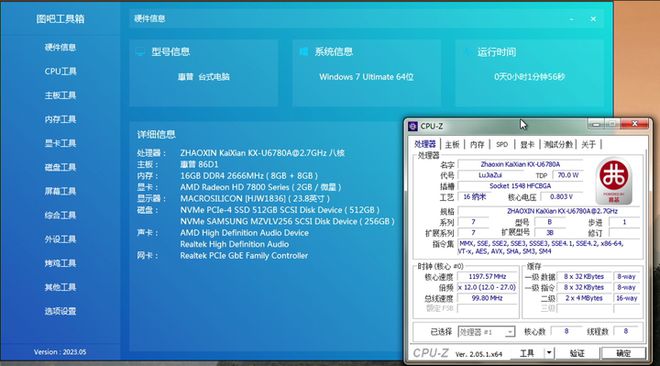
Task: Click the 总线速度 value 99.80 MHz
Action: (x=488, y=298)
